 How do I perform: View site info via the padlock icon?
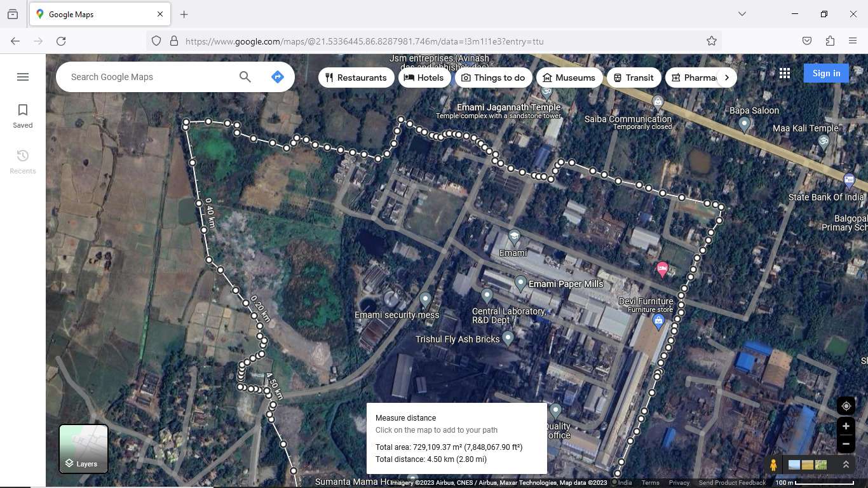click(173, 41)
